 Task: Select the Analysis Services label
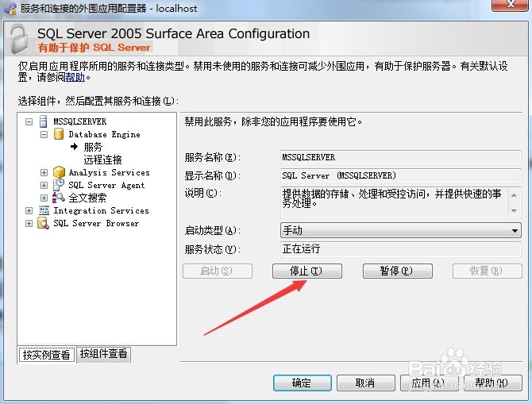[109, 172]
